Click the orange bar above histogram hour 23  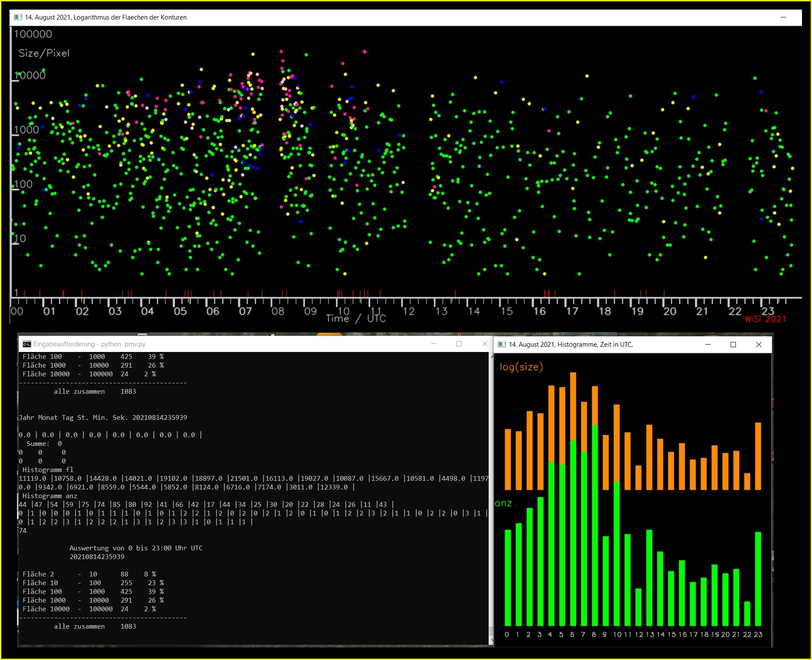tap(758, 456)
